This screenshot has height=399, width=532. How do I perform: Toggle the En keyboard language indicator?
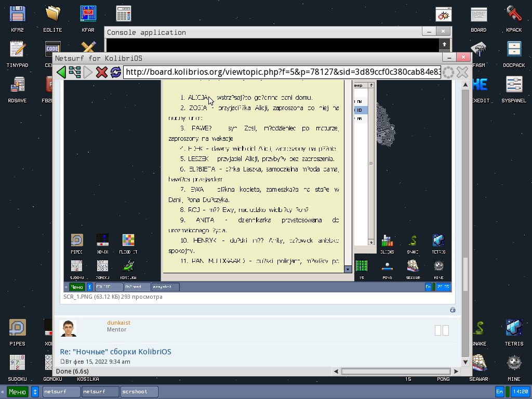point(499,391)
